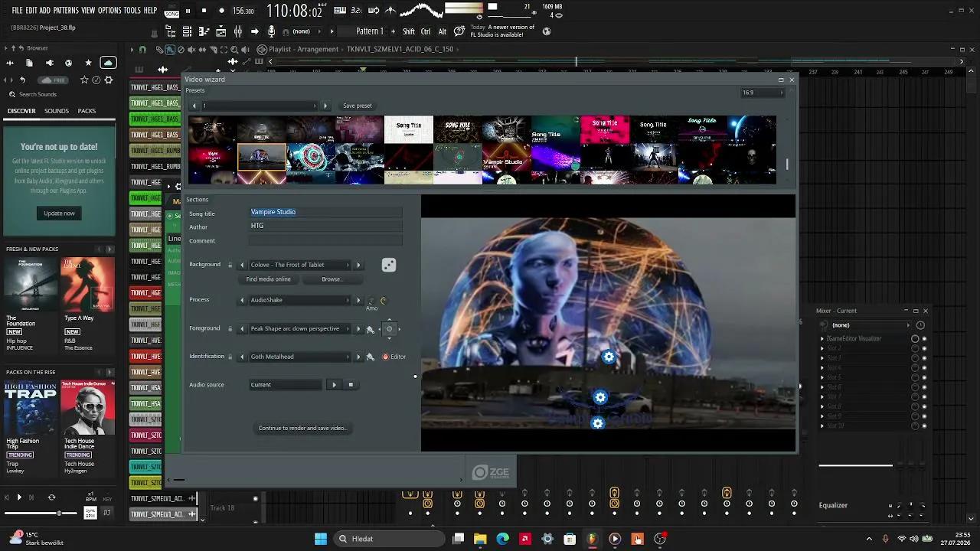Toggle the Foreground lock
The image size is (980, 551).
click(x=230, y=329)
